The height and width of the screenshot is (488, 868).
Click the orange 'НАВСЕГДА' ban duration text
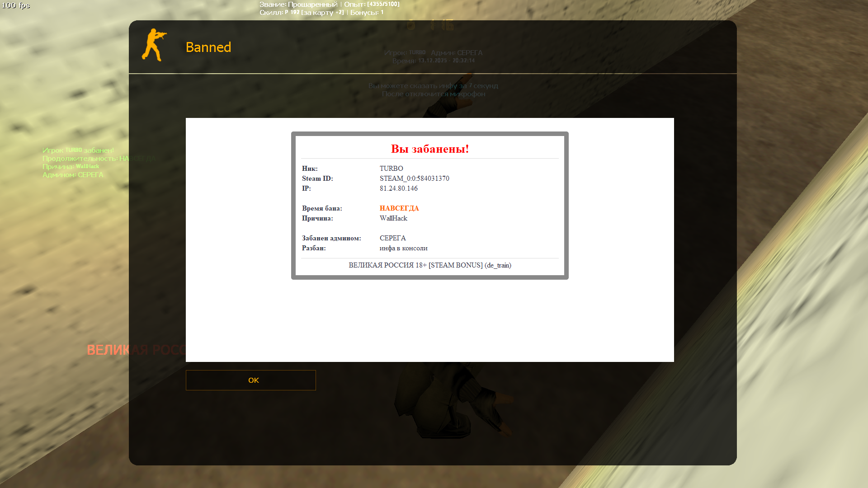tap(399, 208)
